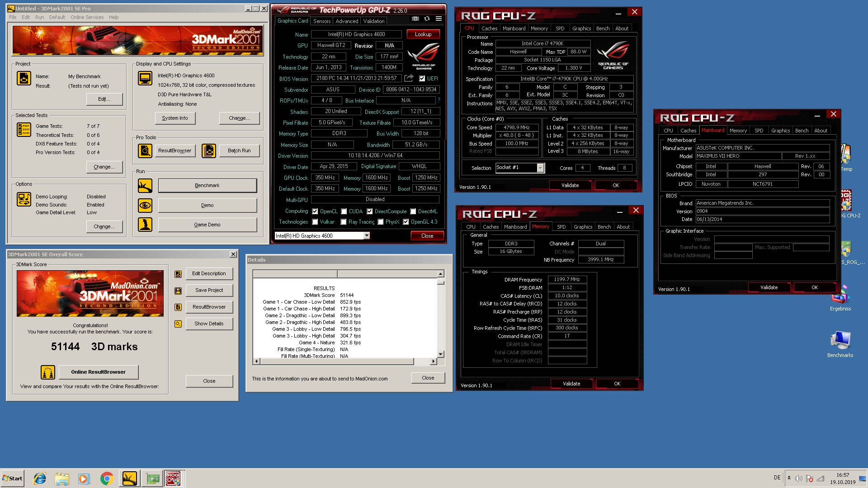Click Project icon in 3DMark2001
The height and width of the screenshot is (488, 868).
click(24, 78)
